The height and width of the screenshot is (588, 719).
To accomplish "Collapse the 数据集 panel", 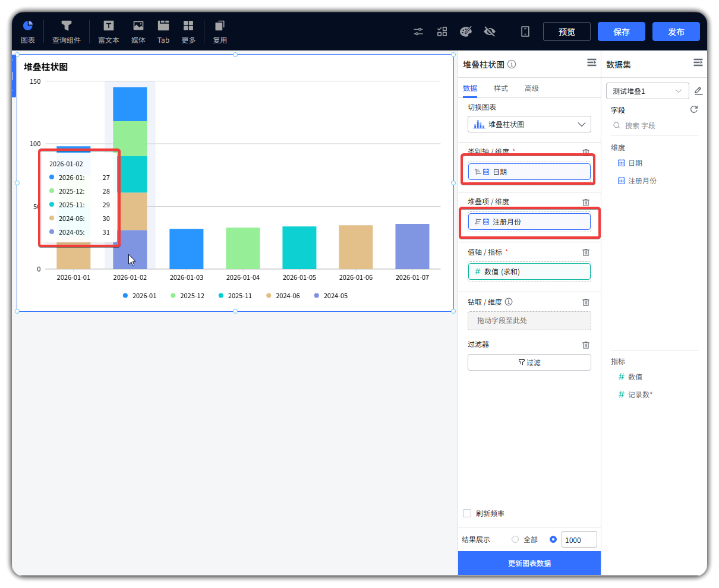I will tap(698, 63).
